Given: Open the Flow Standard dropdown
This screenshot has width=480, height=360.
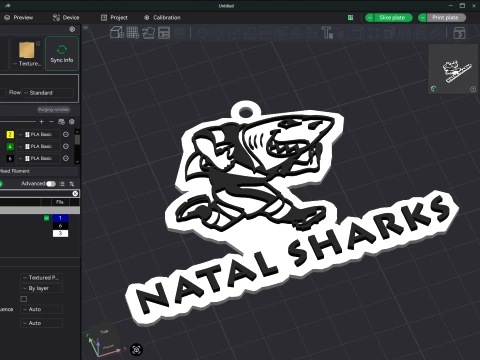Looking at the screenshot, I should point(48,93).
